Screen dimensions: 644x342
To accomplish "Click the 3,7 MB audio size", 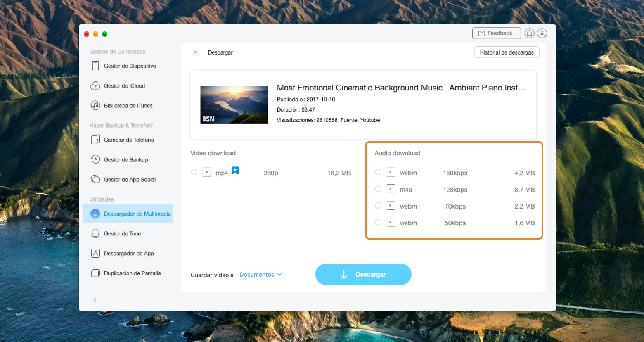I will 524,190.
